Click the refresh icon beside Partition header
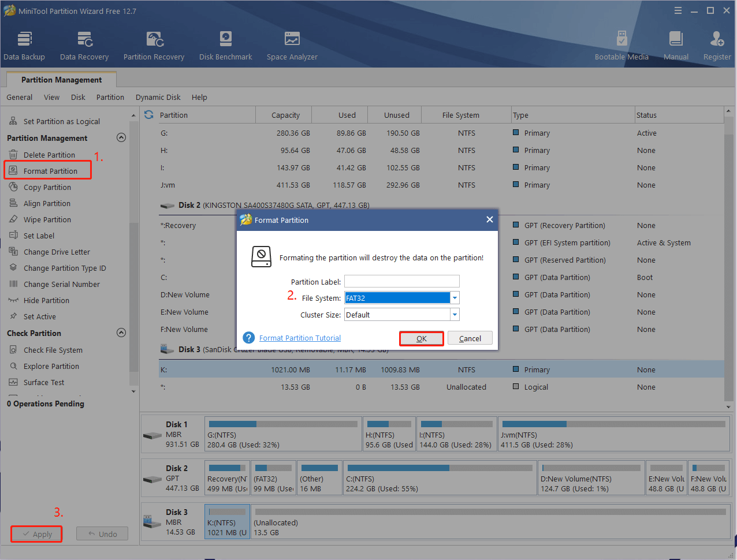 click(x=149, y=115)
